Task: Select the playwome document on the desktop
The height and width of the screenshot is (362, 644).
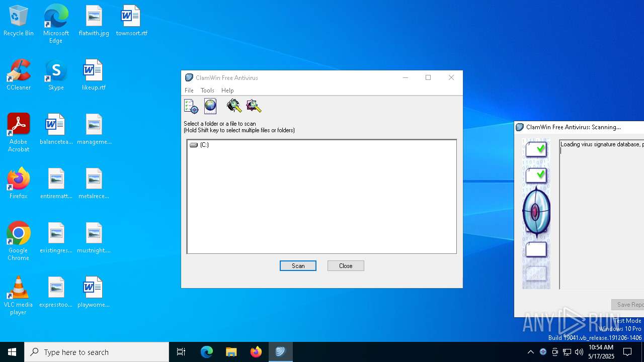Action: 94,293
